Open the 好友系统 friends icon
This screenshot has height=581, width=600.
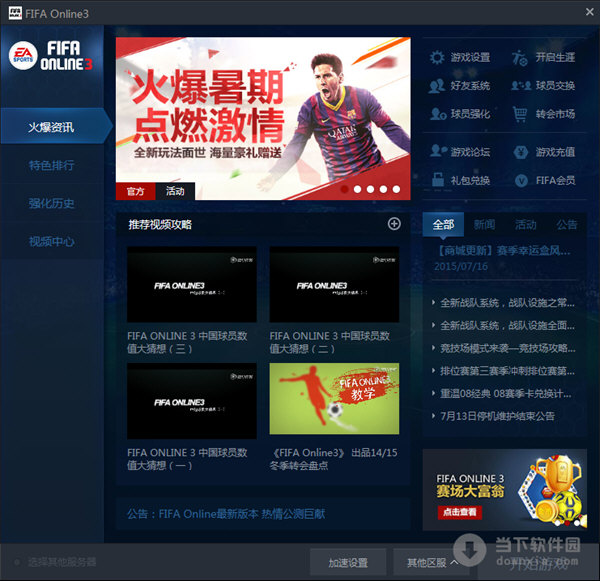click(x=437, y=86)
